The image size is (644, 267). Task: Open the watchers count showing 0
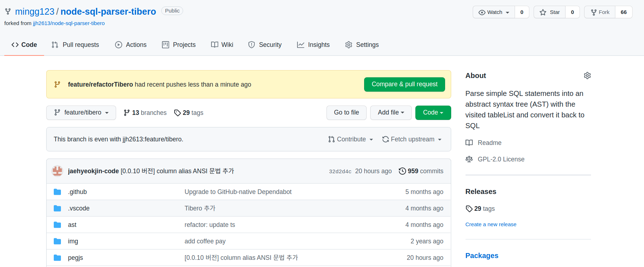(x=522, y=12)
